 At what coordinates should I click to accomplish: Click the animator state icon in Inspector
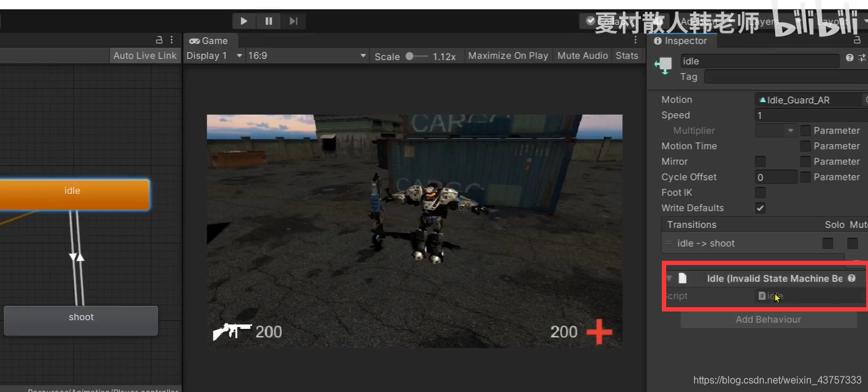pyautogui.click(x=663, y=66)
